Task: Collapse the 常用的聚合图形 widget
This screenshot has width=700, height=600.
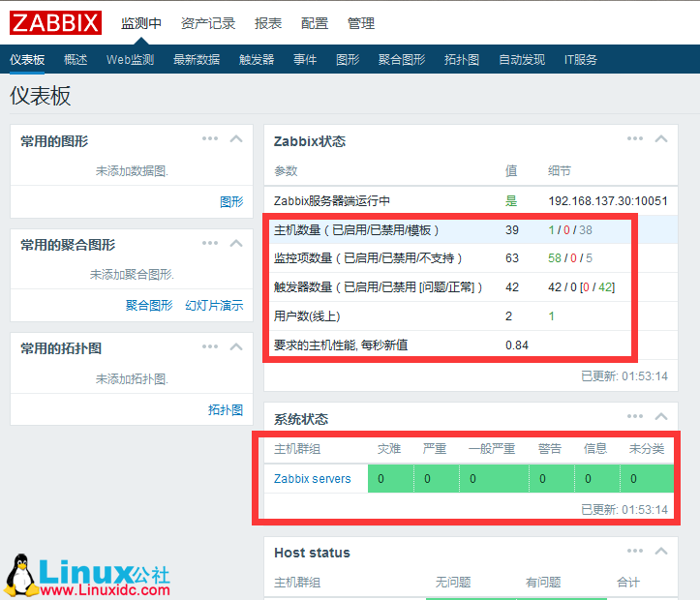Action: 236,243
